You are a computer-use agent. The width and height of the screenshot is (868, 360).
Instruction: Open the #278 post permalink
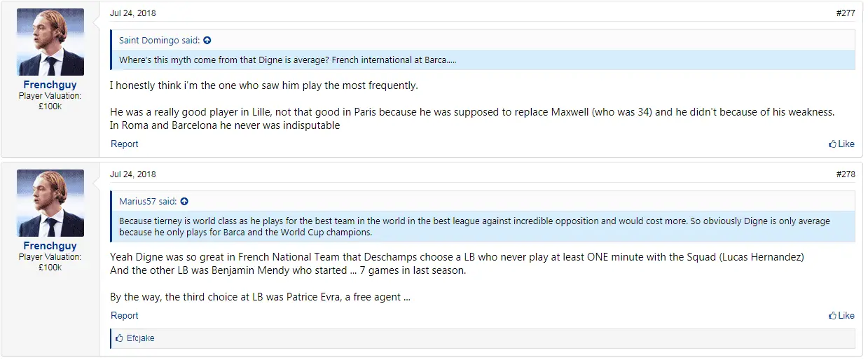(845, 174)
